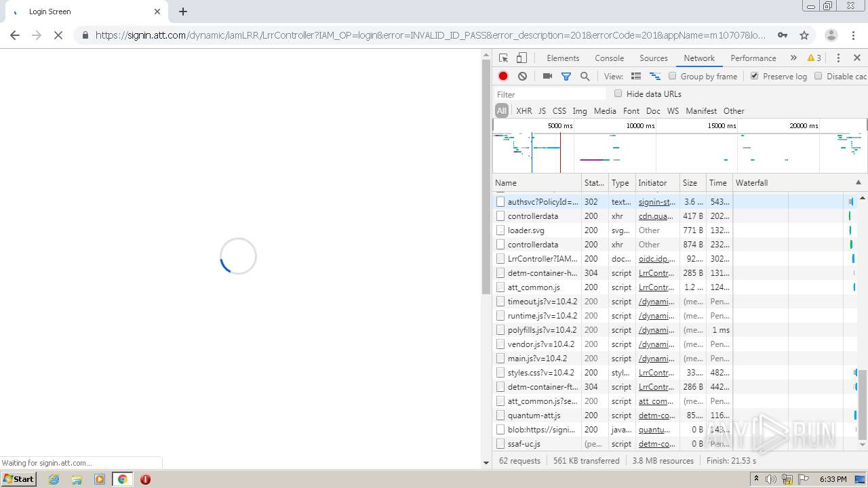Open Internet Explorer from the taskbar
868x488 pixels.
coord(54,479)
